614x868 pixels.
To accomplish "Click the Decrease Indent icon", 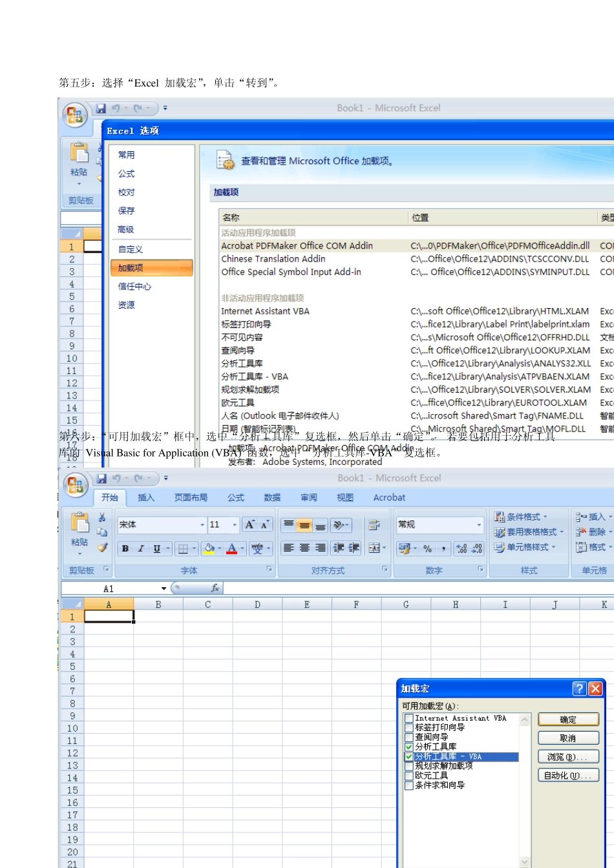I will coord(338,548).
